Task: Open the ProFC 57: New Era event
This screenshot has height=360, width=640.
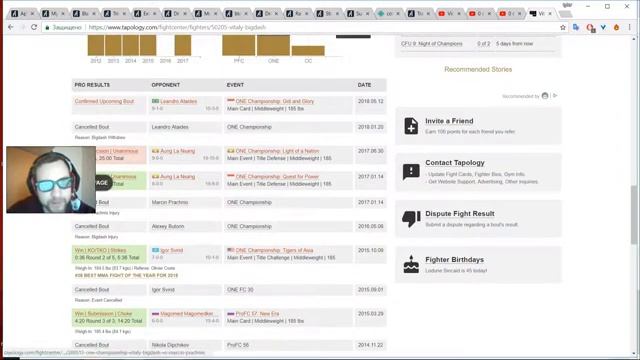Action: (x=257, y=314)
